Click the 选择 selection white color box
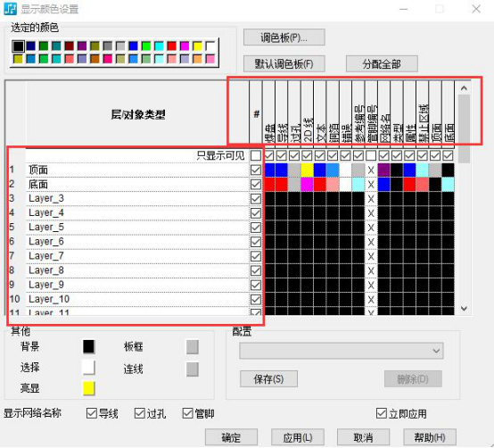 tap(88, 368)
